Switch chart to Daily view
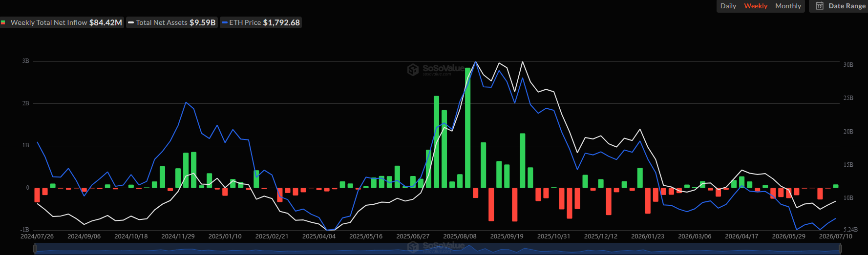The image size is (868, 255). coord(728,6)
